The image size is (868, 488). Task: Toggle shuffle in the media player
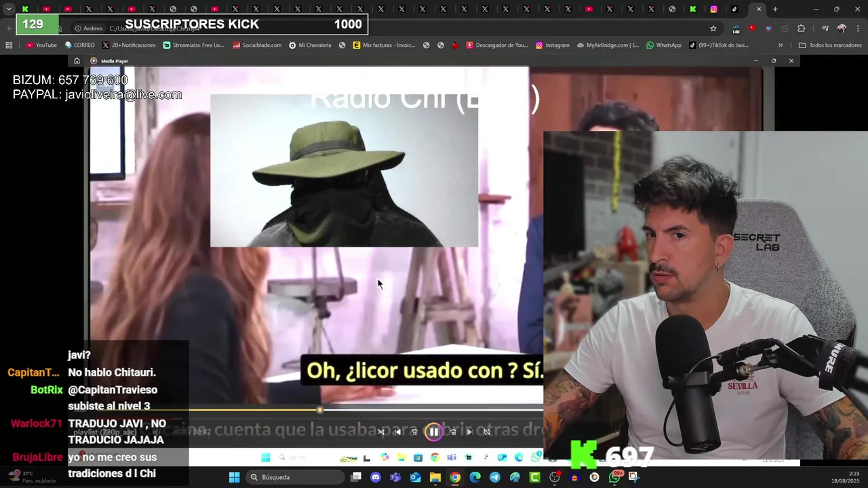coord(381,432)
